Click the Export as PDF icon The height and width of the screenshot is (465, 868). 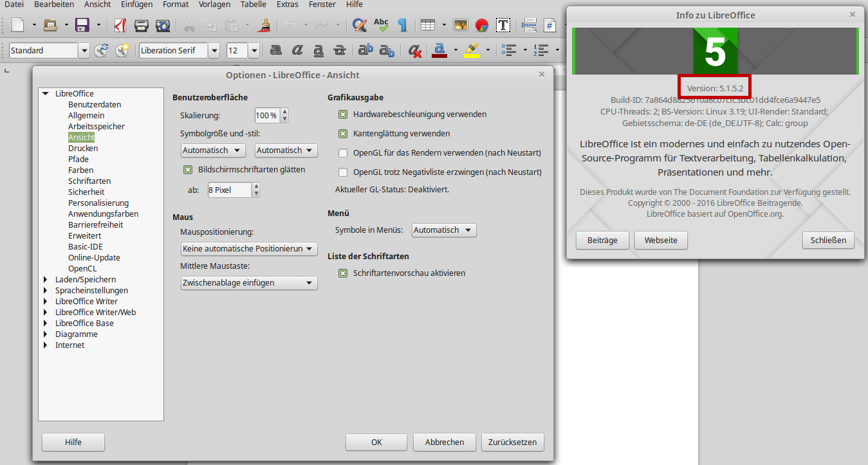[x=120, y=25]
